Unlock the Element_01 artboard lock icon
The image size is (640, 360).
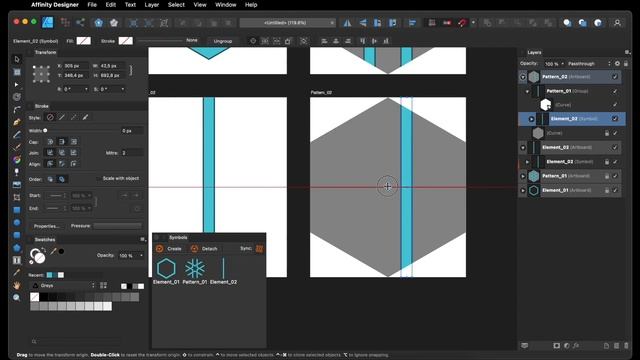(x=607, y=190)
